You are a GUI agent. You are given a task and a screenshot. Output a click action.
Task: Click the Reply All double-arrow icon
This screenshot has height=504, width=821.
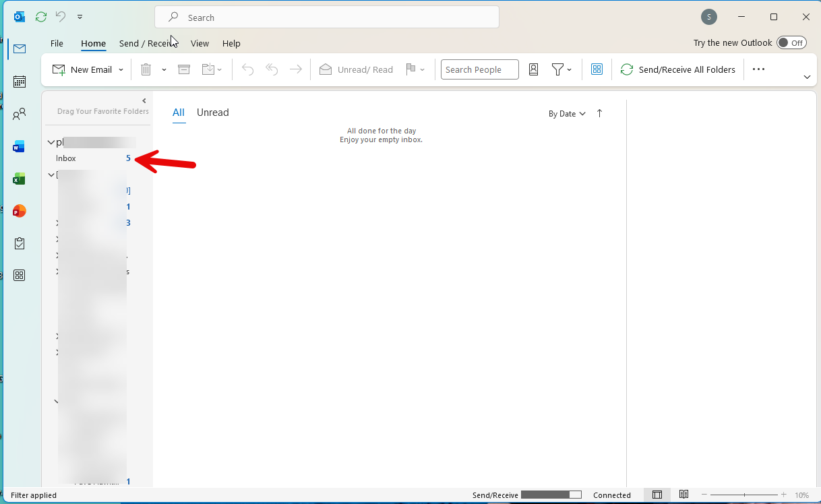[x=272, y=69]
